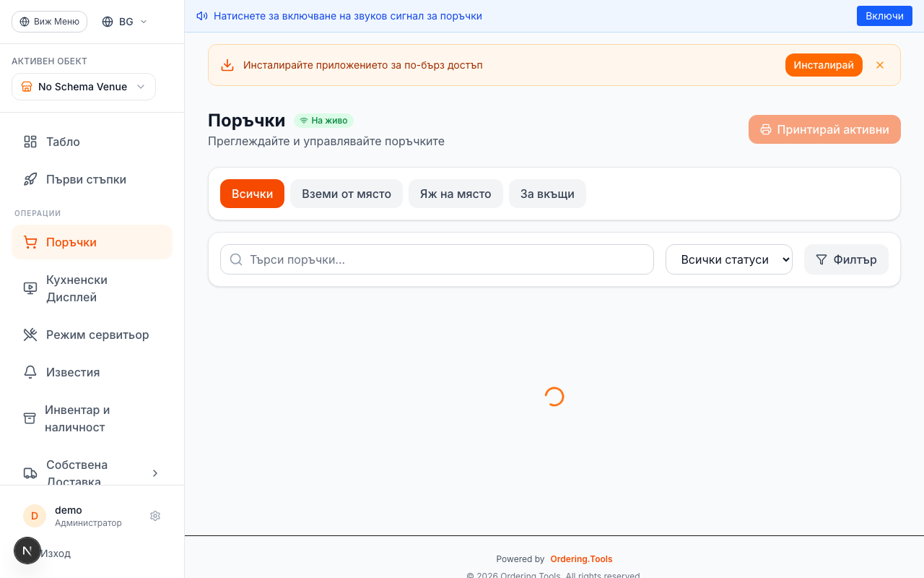Click the sound speaker icon in top banner
The image size is (924, 578).
point(201,15)
